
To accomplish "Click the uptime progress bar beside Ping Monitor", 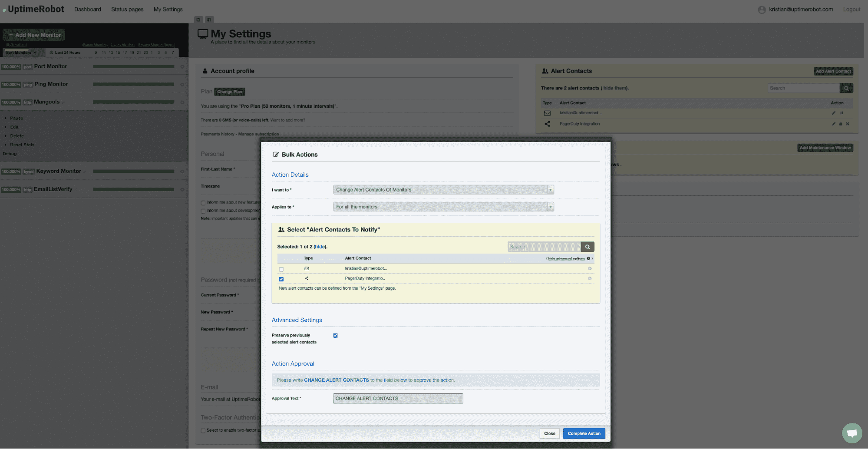I will tap(134, 84).
